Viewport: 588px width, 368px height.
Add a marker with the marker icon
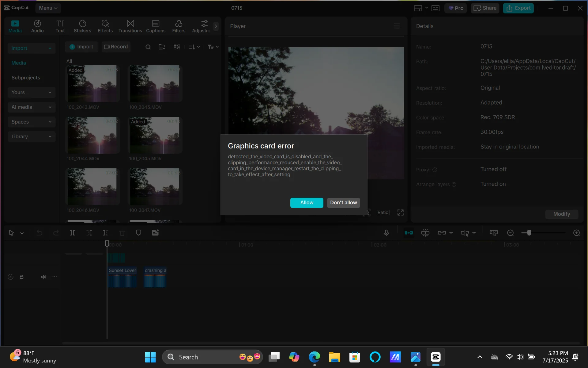click(x=139, y=233)
